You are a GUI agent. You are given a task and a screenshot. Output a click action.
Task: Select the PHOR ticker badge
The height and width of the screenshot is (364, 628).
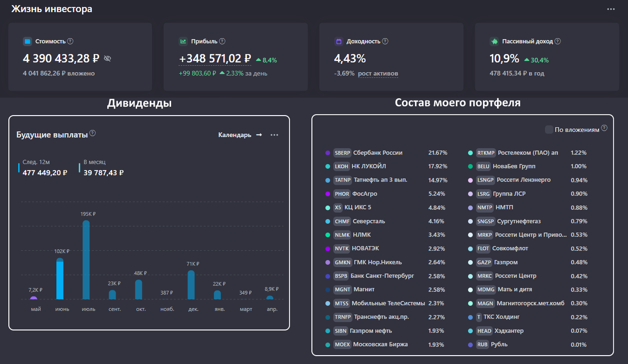(342, 194)
